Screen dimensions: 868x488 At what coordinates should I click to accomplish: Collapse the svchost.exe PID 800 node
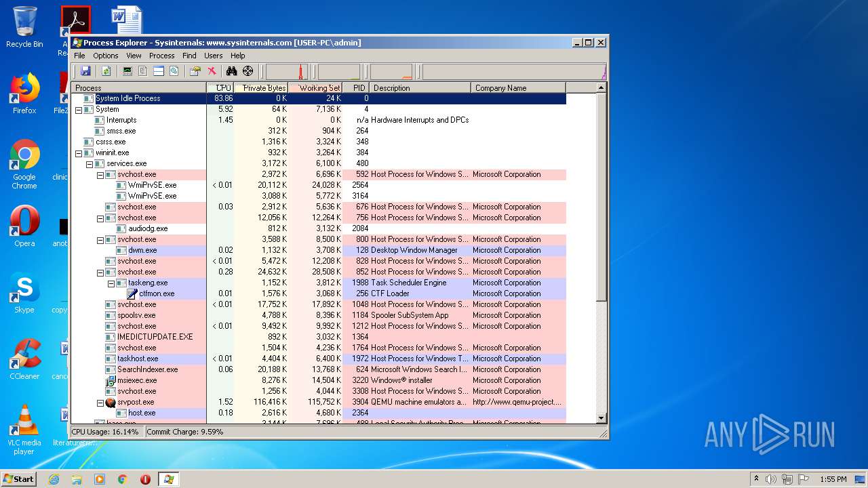coord(100,239)
